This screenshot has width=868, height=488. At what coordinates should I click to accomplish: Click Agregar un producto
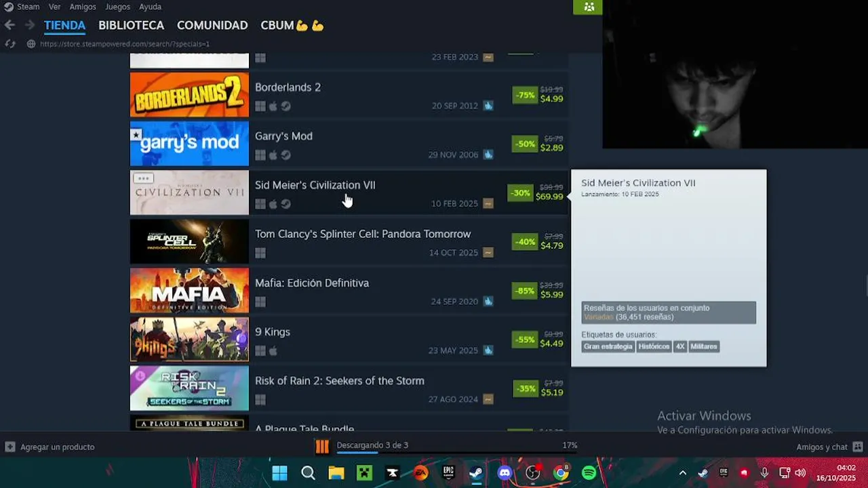(57, 447)
